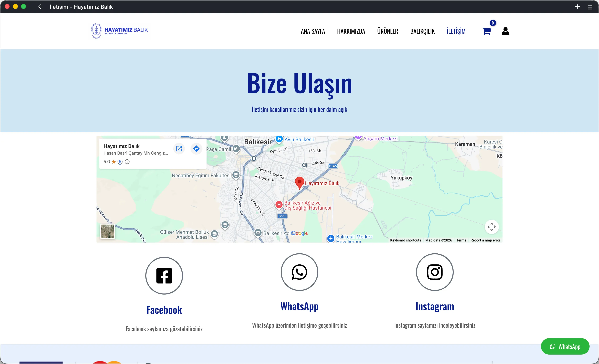Click the Facebook circle icon
Screen dimensions: 599x364
point(164,275)
